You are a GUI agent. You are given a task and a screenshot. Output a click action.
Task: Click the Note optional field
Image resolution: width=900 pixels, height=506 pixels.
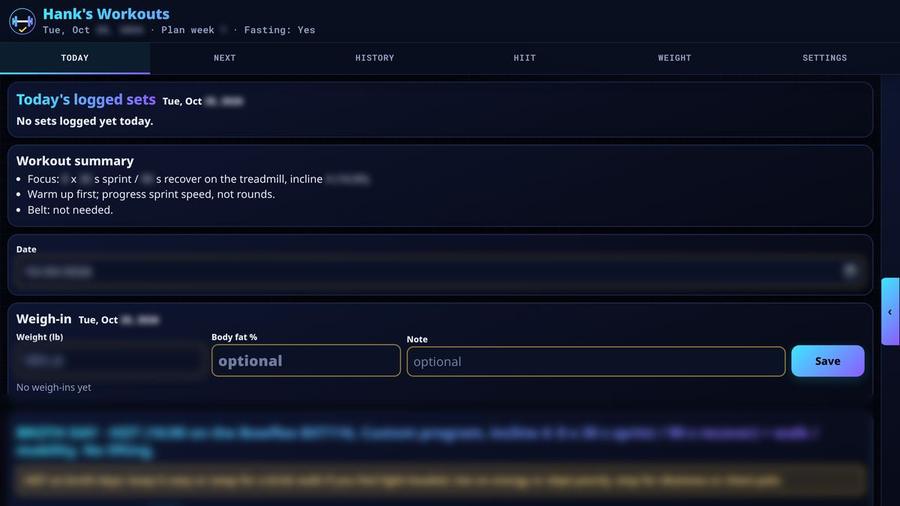[x=596, y=361]
